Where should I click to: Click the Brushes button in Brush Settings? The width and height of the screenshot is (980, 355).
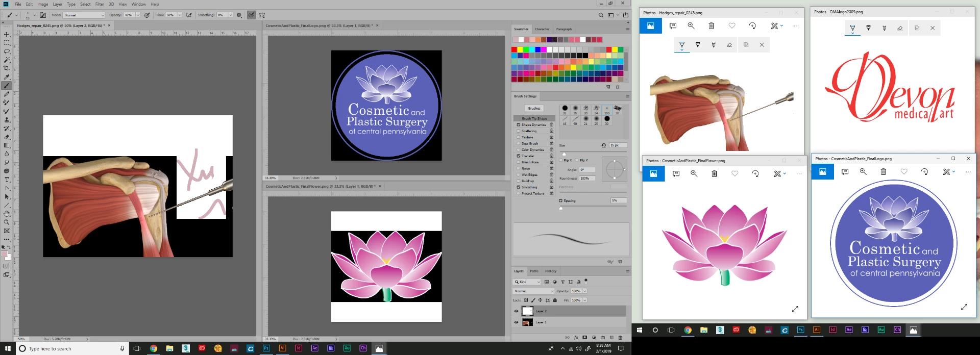[534, 108]
